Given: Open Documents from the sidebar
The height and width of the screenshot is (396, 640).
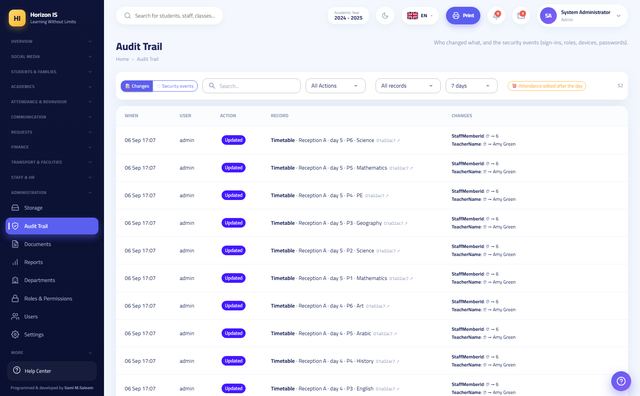Looking at the screenshot, I should pyautogui.click(x=52, y=244).
